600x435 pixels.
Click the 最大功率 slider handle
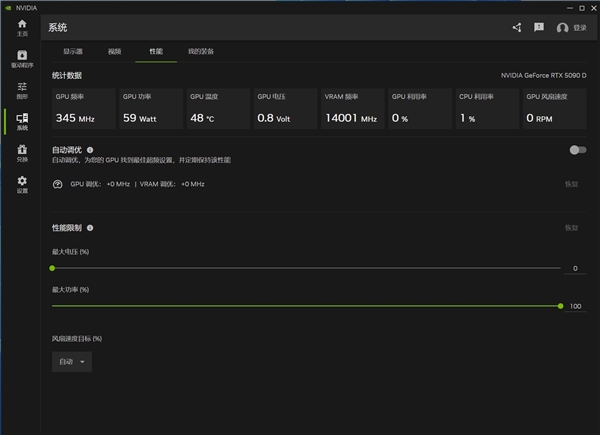[560, 306]
